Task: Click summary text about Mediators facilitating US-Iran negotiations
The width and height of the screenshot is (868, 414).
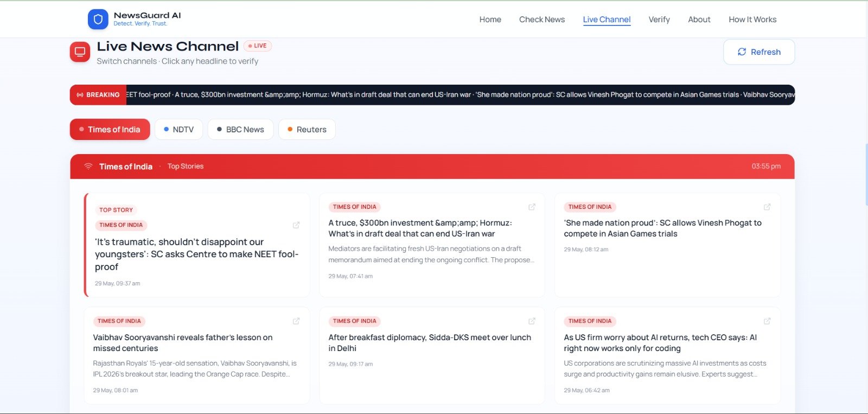Action: (x=431, y=254)
